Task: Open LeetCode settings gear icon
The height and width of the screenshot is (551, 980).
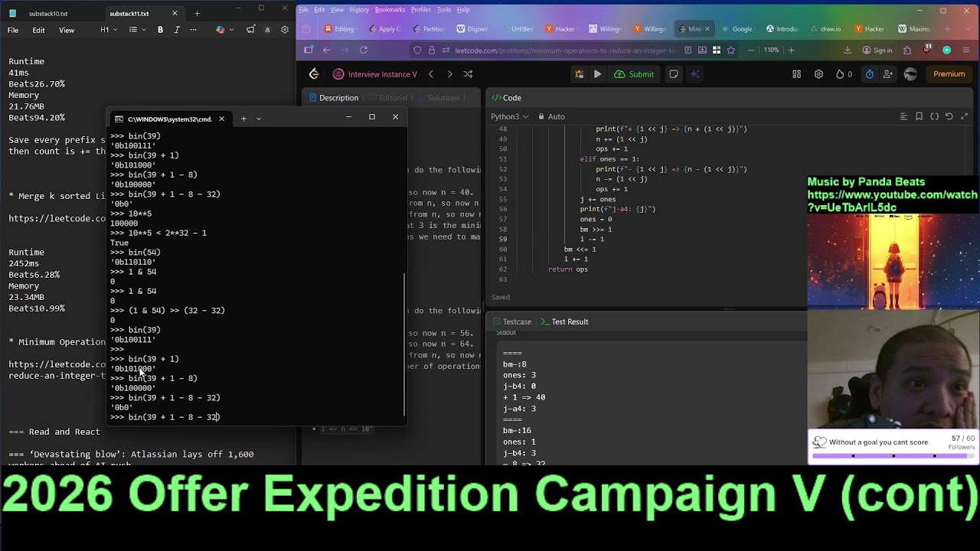Action: tap(818, 74)
